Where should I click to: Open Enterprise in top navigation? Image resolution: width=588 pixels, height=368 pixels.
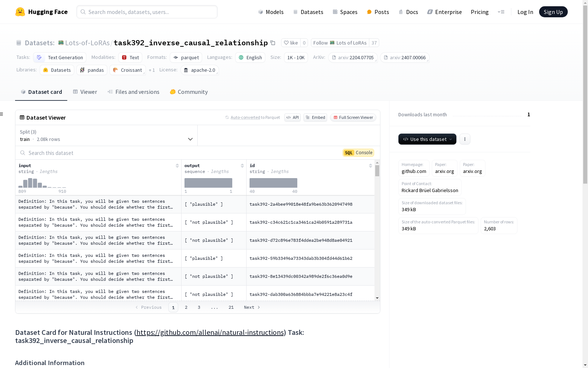[444, 12]
